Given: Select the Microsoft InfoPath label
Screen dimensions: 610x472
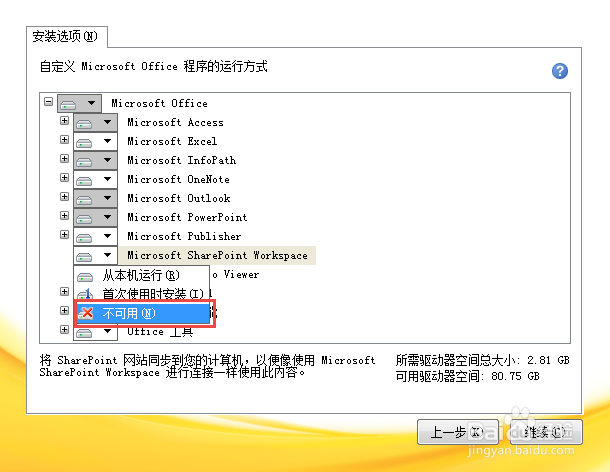Looking at the screenshot, I should 182,160.
